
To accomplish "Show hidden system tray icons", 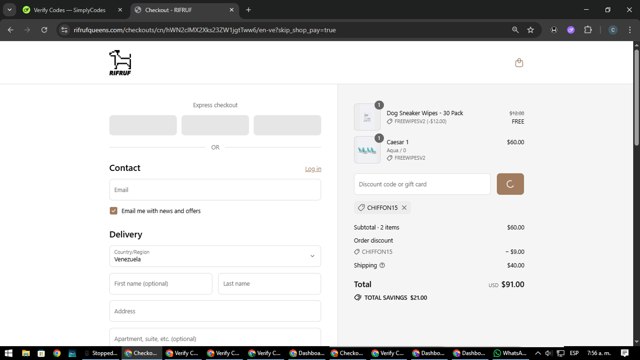I will [x=538, y=353].
